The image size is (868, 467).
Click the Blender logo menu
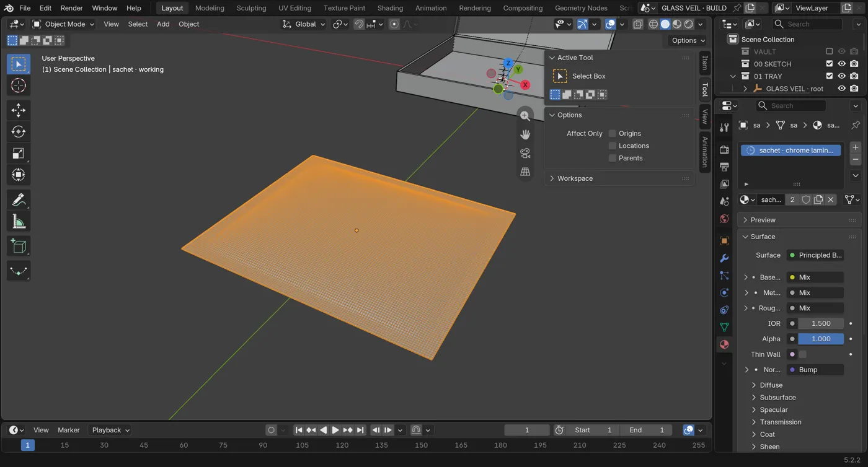pyautogui.click(x=9, y=8)
